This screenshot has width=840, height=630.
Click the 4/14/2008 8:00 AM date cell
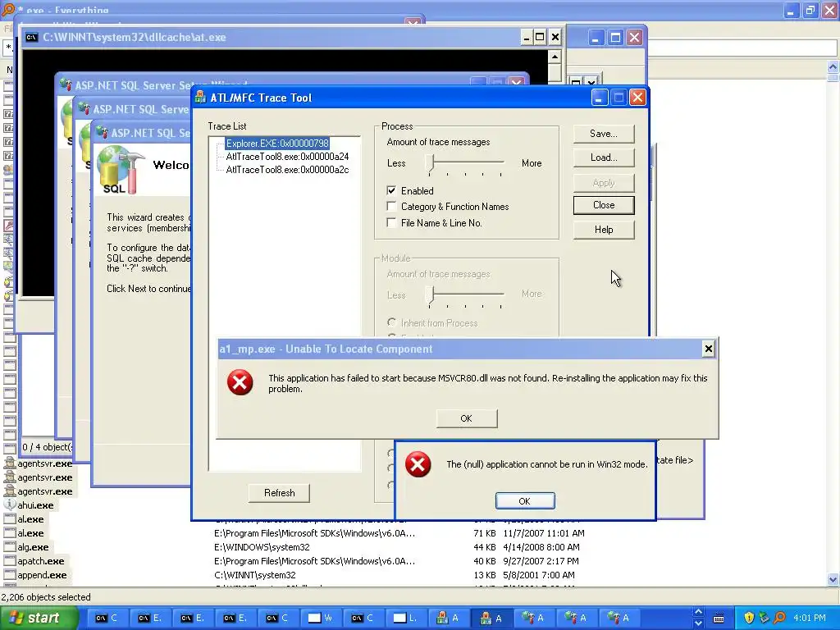click(541, 547)
